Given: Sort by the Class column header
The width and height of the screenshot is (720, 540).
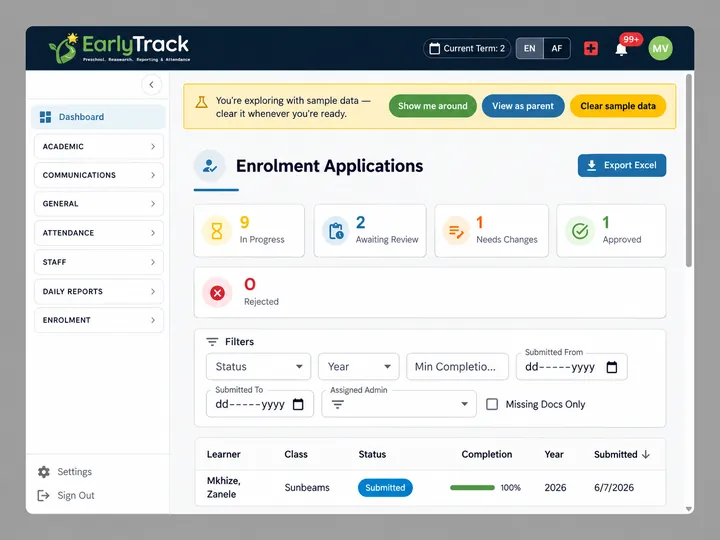Looking at the screenshot, I should (x=296, y=454).
